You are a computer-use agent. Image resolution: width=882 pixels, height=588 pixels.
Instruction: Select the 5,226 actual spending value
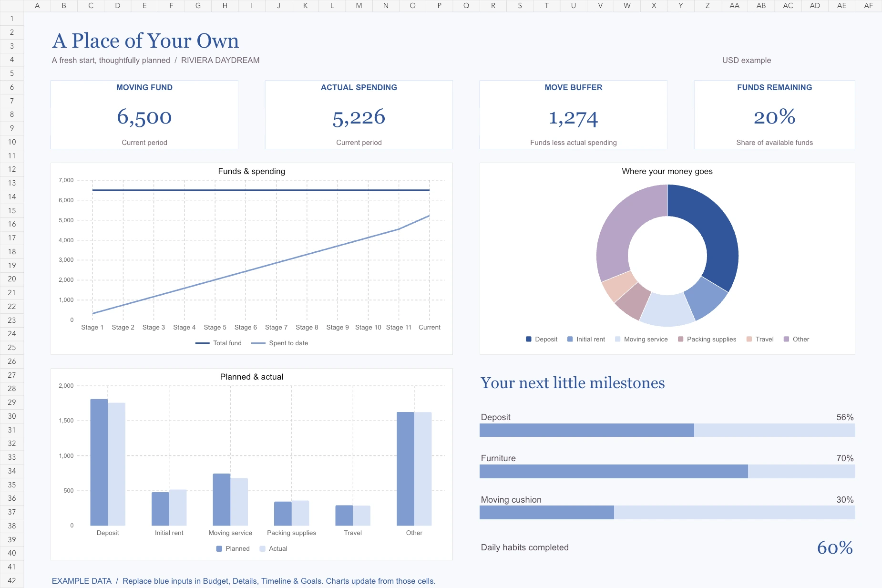(359, 117)
